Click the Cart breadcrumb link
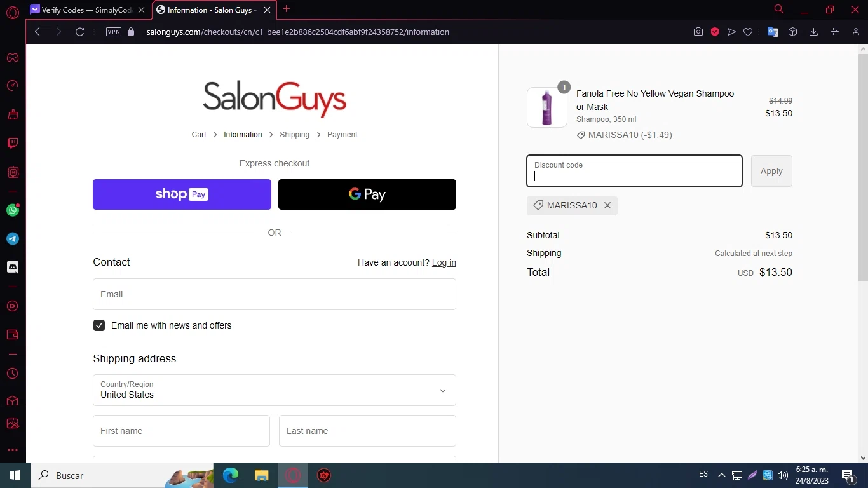This screenshot has height=488, width=868. click(199, 135)
